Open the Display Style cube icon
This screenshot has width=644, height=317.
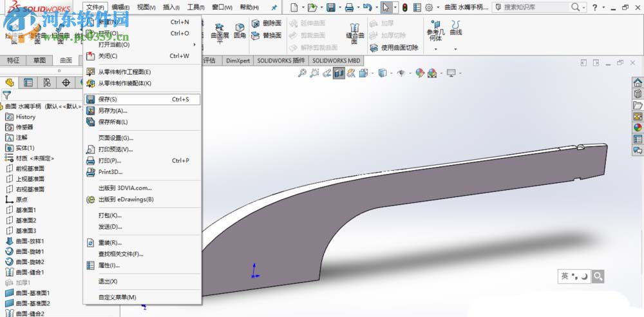point(383,73)
